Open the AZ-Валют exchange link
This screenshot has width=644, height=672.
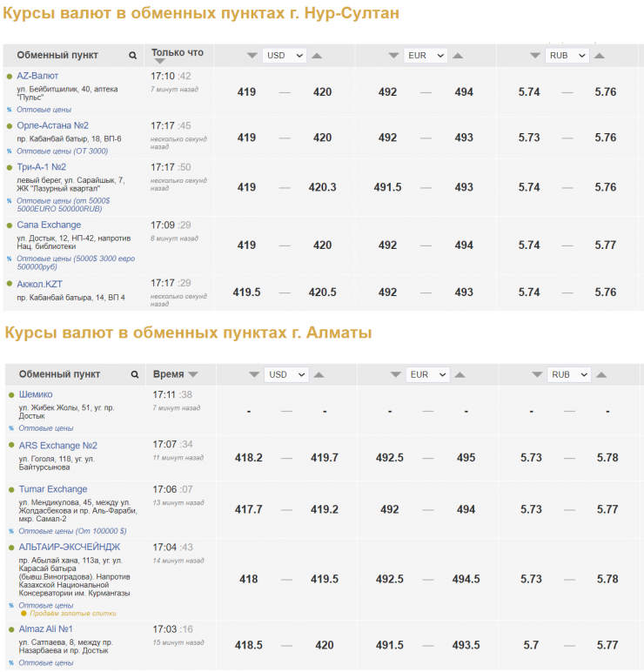tap(37, 76)
